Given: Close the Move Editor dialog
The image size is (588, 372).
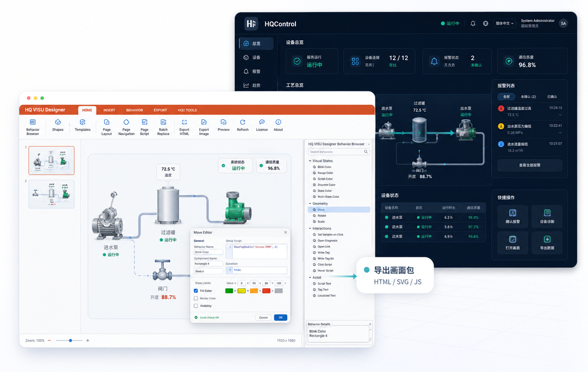Looking at the screenshot, I should pos(286,232).
